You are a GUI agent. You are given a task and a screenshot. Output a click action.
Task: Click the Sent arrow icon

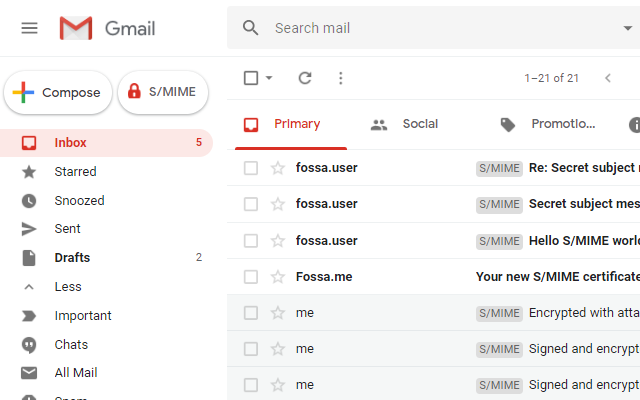pyautogui.click(x=29, y=229)
